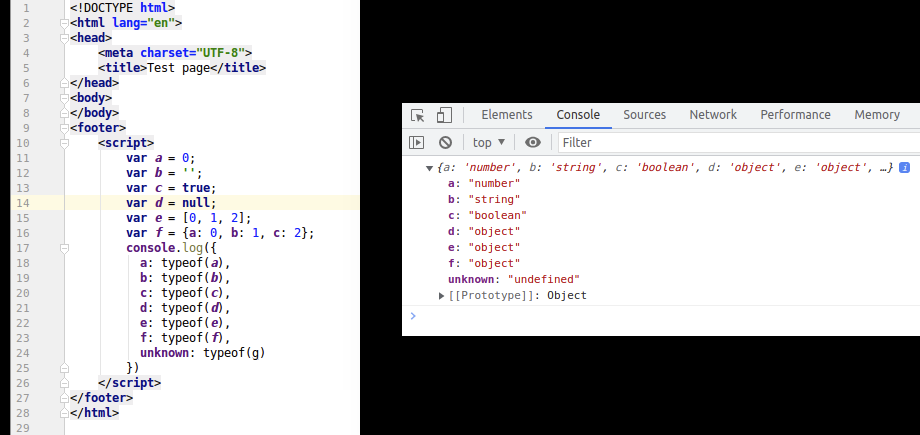920x435 pixels.
Task: Open the top context dropdown
Action: click(x=489, y=143)
